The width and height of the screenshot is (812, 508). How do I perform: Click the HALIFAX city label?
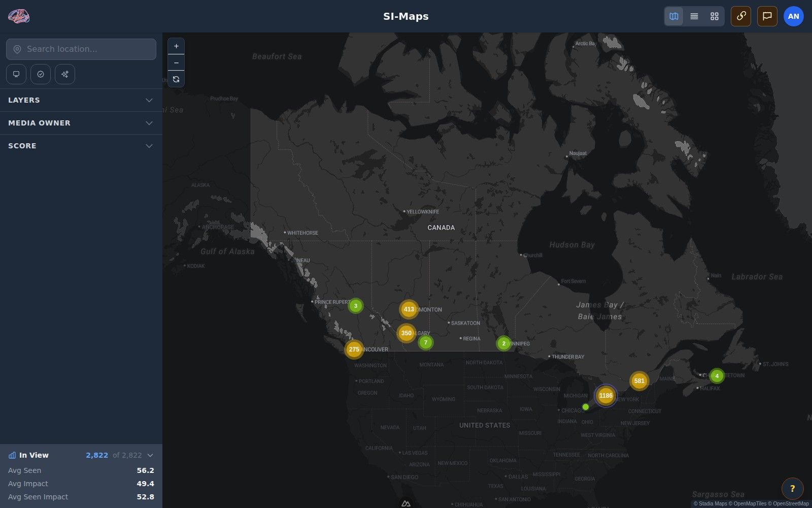(x=710, y=389)
